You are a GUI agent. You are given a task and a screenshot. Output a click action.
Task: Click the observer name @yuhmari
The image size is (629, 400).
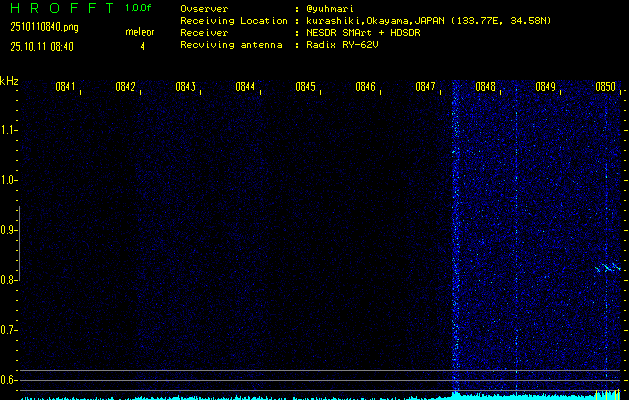click(x=330, y=9)
